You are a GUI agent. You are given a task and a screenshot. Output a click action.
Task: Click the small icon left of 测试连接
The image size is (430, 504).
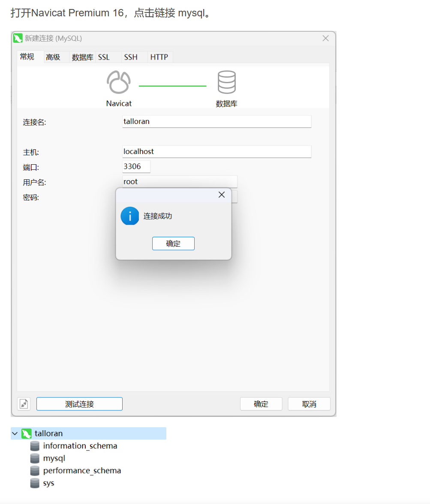pos(24,404)
